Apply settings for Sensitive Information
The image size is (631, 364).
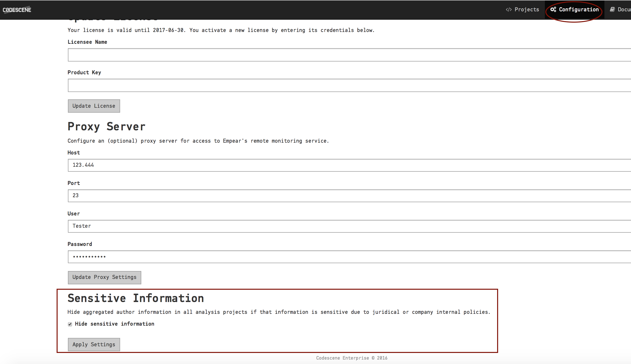[94, 344]
